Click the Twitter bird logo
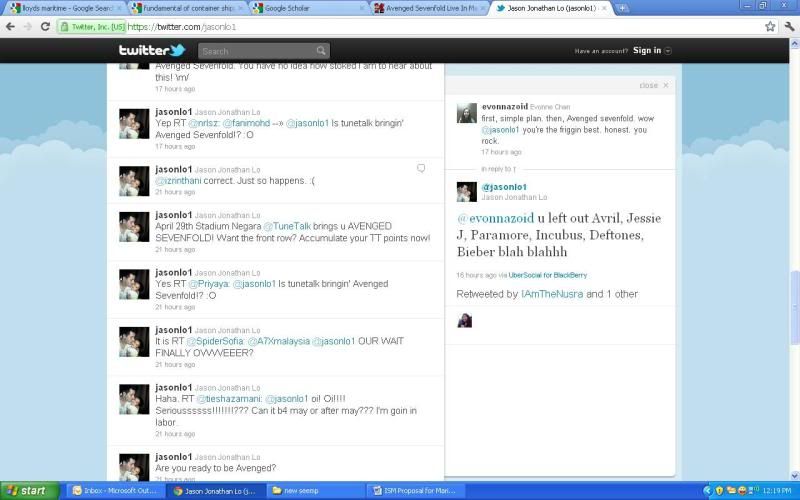Screen dimensions: 800x500 click(x=152, y=50)
